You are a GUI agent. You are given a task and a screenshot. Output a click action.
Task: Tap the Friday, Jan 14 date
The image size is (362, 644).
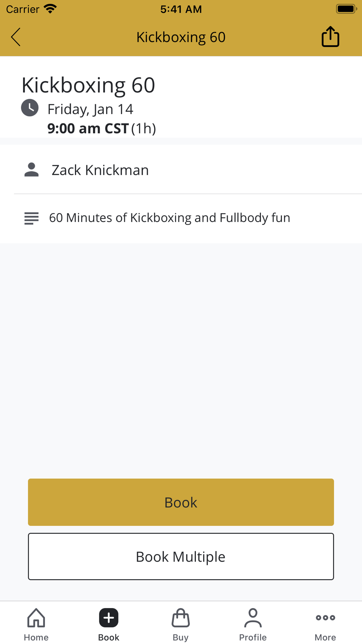pos(90,109)
